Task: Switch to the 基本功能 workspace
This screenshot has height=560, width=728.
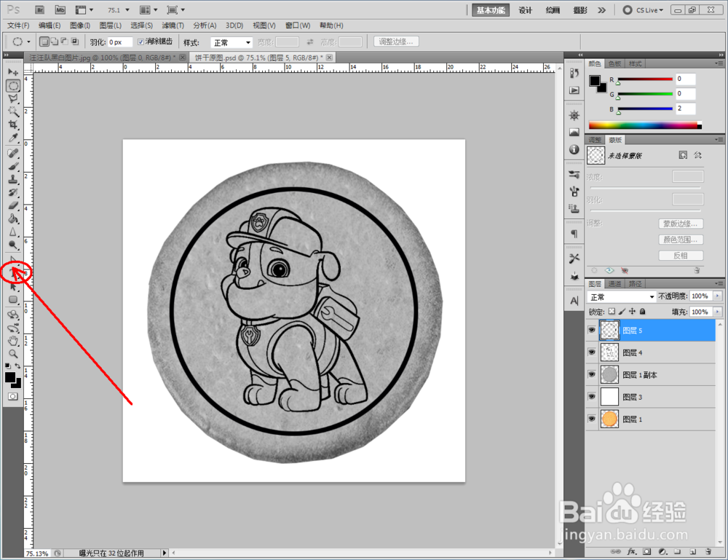Action: coord(491,10)
